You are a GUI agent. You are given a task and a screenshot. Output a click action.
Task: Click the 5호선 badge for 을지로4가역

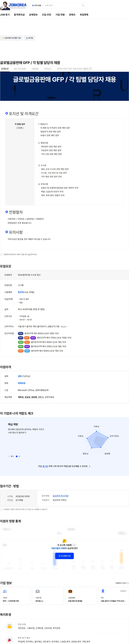pos(27,347)
